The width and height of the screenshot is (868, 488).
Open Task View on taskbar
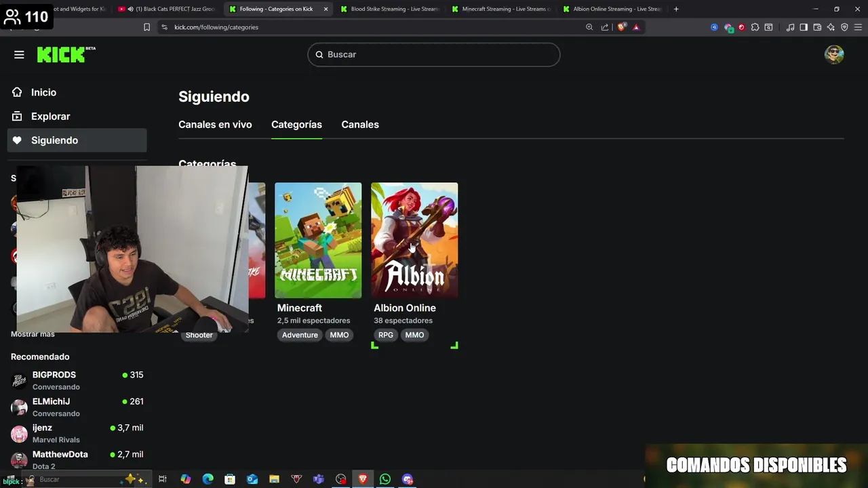(x=163, y=479)
